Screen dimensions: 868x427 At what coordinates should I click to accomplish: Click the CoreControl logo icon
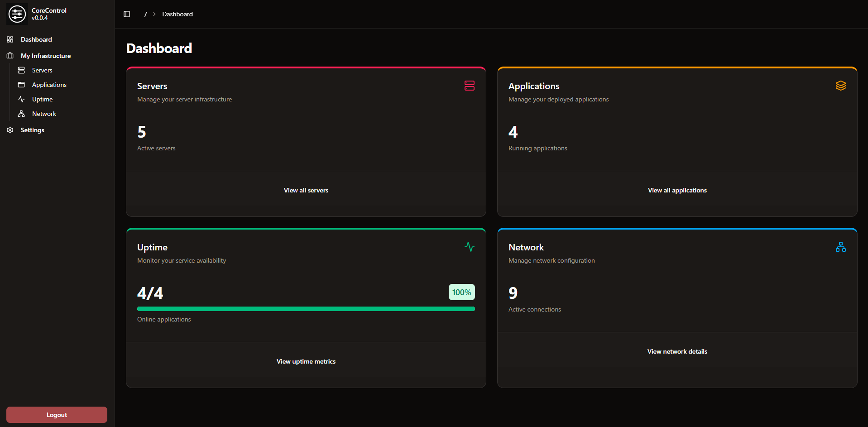pos(17,14)
